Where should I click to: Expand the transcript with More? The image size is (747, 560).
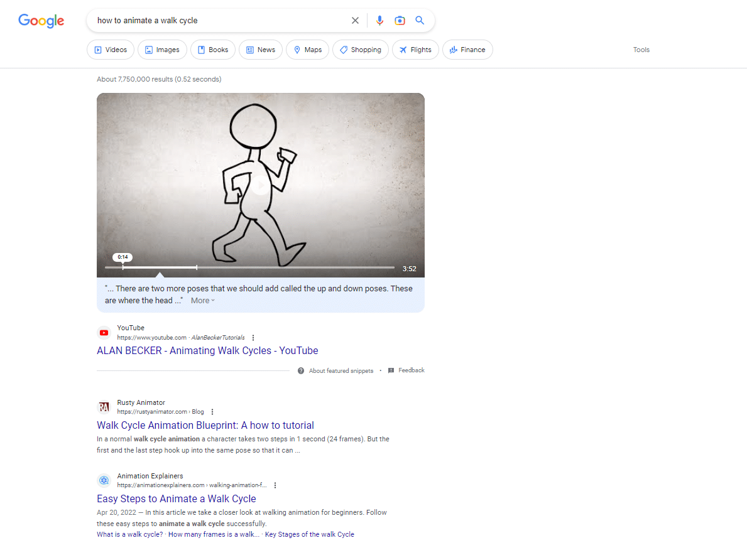[203, 301]
